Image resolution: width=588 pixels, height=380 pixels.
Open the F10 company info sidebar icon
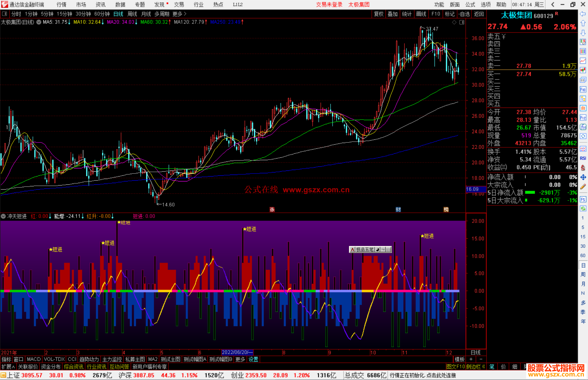(x=583, y=90)
